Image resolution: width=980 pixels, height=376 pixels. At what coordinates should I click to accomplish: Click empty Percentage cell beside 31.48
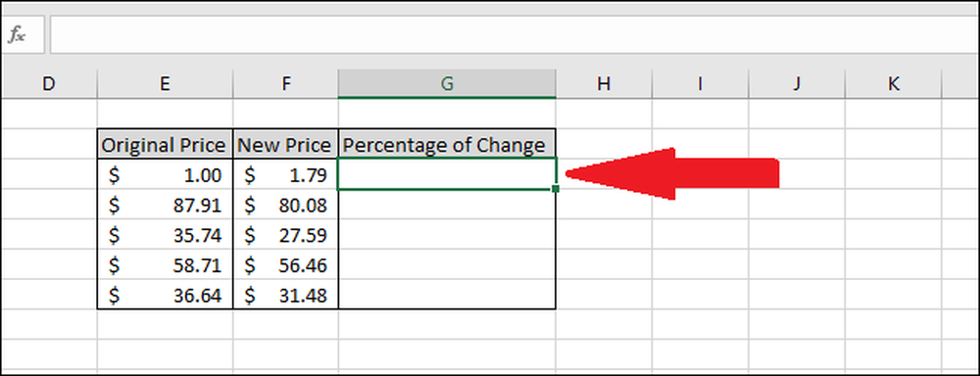[x=447, y=294]
